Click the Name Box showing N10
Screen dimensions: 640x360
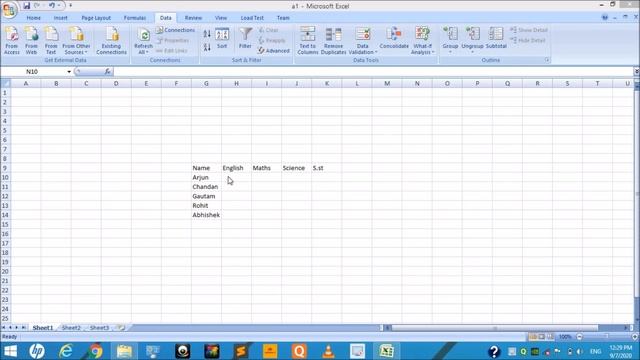click(33, 72)
